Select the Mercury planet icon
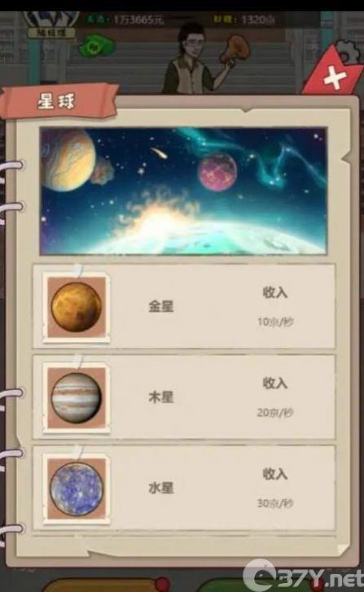This screenshot has width=364, height=592. coord(77,489)
